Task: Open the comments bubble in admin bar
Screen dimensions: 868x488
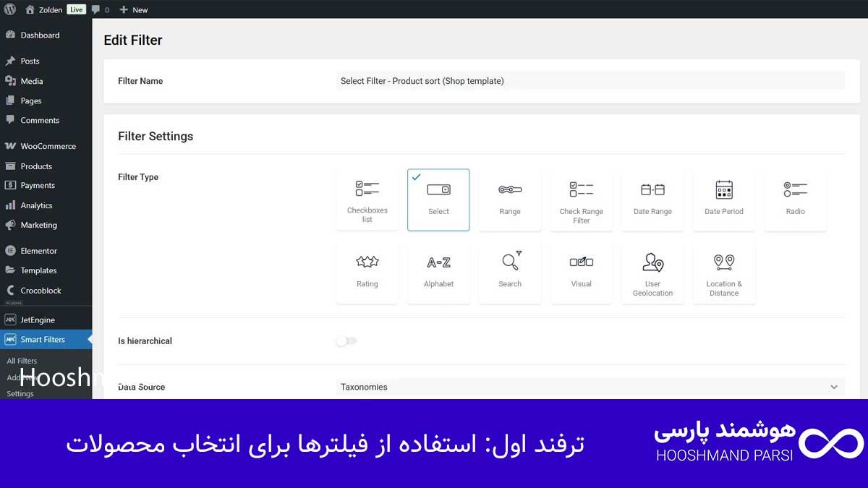Action: coord(101,9)
